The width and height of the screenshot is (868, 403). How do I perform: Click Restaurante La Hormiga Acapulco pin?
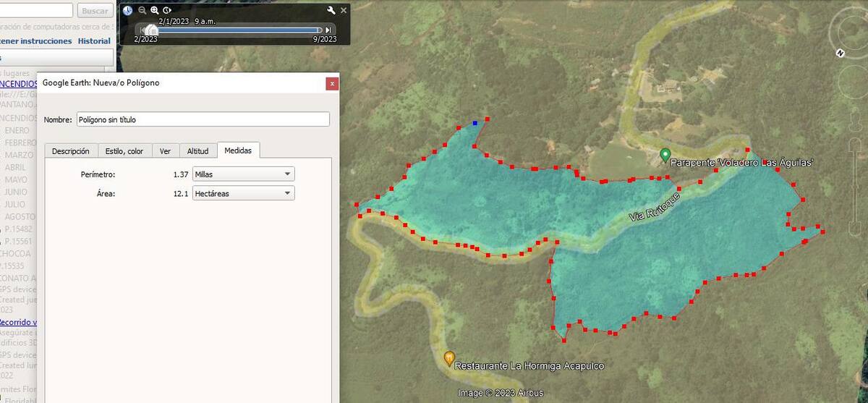click(x=449, y=357)
